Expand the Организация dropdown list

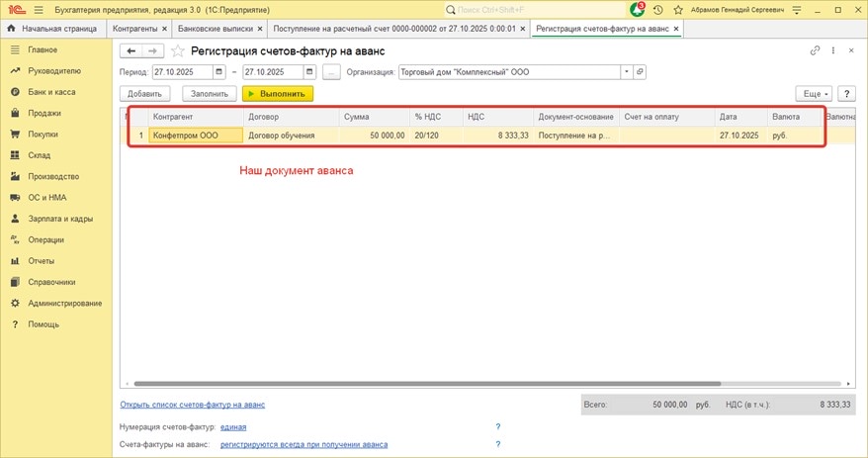point(626,72)
